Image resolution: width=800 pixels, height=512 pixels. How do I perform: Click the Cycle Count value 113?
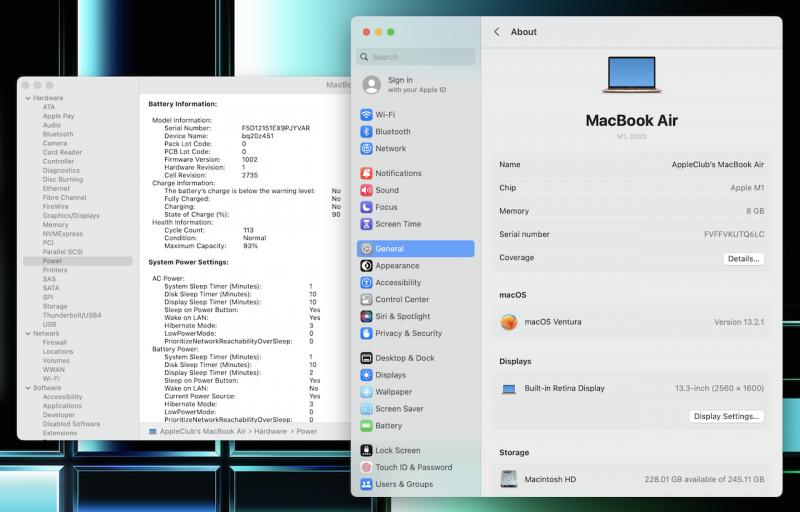coord(248,231)
